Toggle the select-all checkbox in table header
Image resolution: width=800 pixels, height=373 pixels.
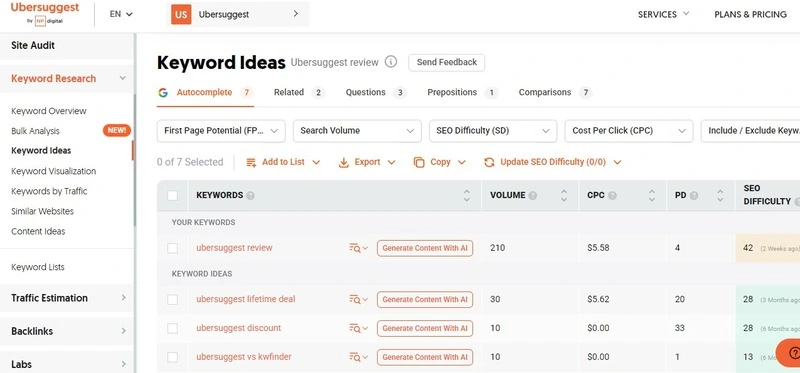pos(172,195)
